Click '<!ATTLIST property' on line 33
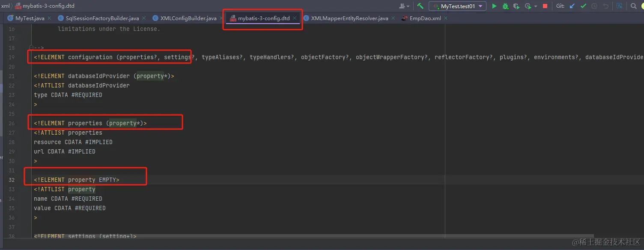 tap(65, 189)
